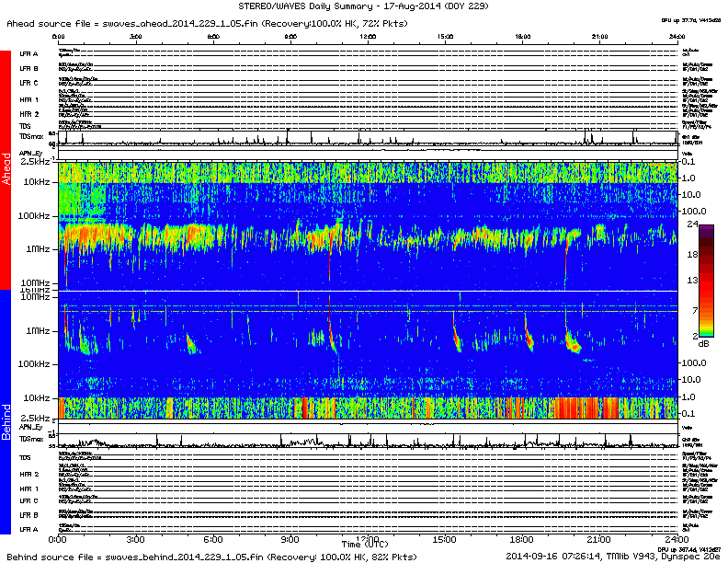
Task: Click the dB unit label under color scale
Action: pos(704,344)
